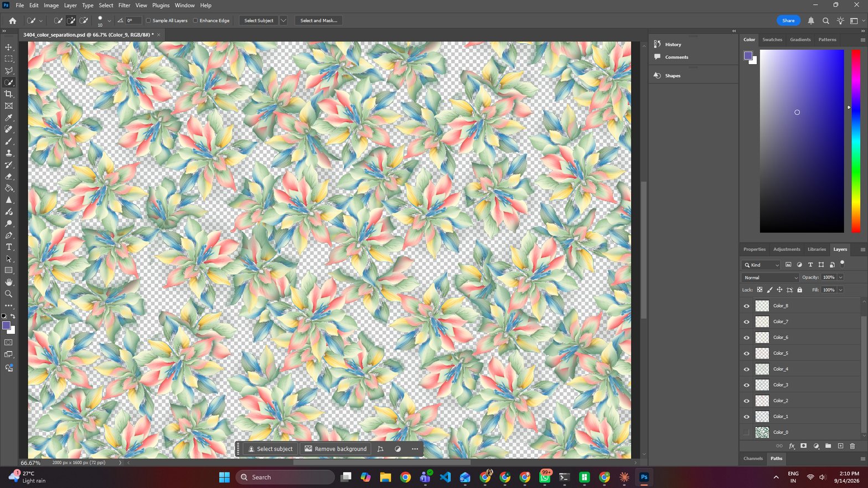Open the brush size picker dropdown

click(x=109, y=20)
